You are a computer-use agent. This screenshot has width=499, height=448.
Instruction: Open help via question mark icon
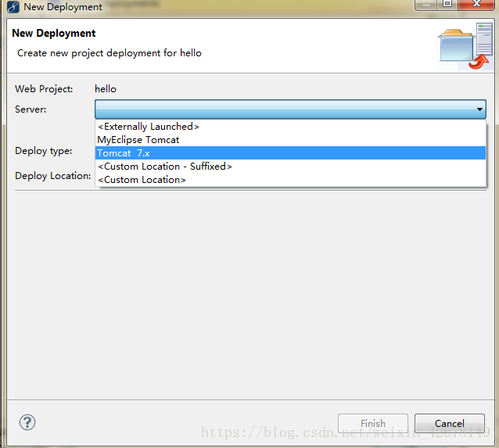(x=27, y=422)
